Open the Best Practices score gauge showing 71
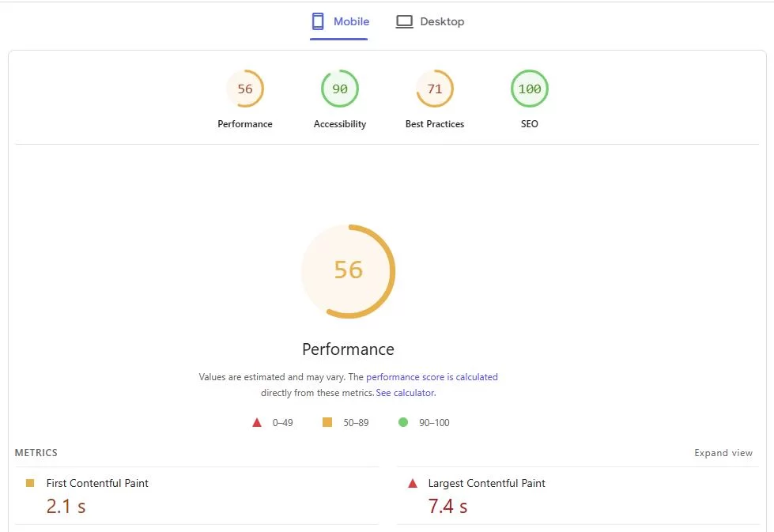 434,89
